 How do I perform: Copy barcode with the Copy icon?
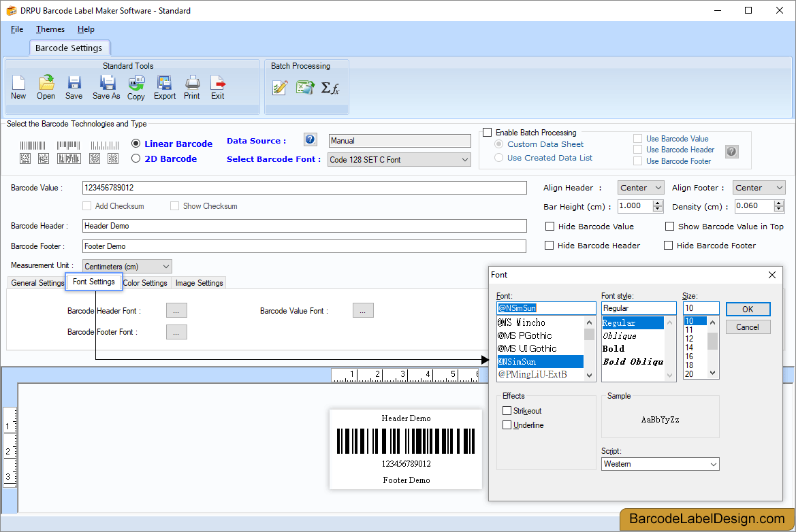pyautogui.click(x=136, y=87)
